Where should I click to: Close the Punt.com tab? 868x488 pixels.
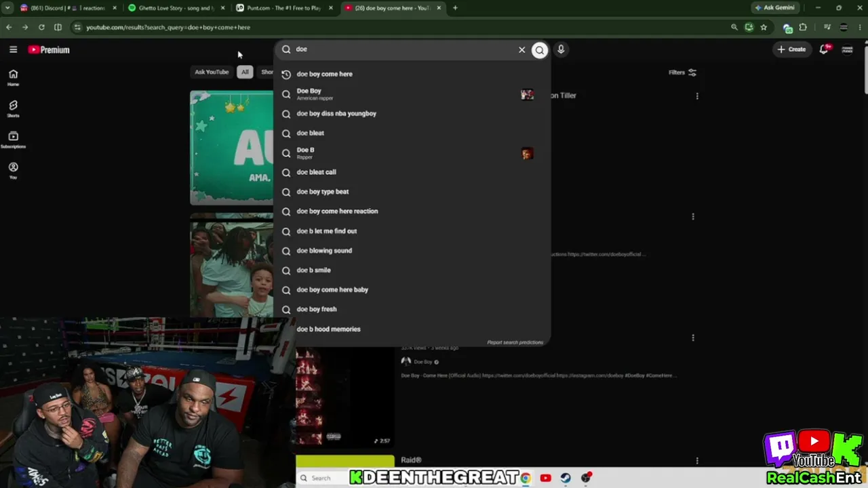[x=331, y=8]
